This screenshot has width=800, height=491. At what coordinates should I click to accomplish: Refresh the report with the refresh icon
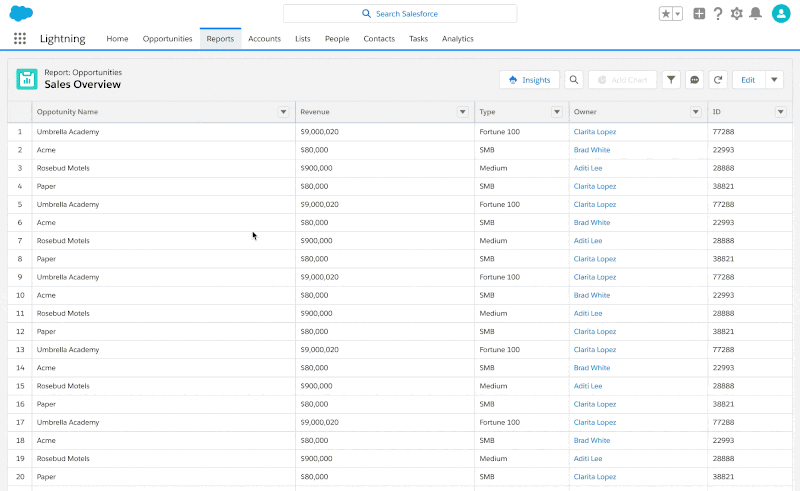click(718, 80)
